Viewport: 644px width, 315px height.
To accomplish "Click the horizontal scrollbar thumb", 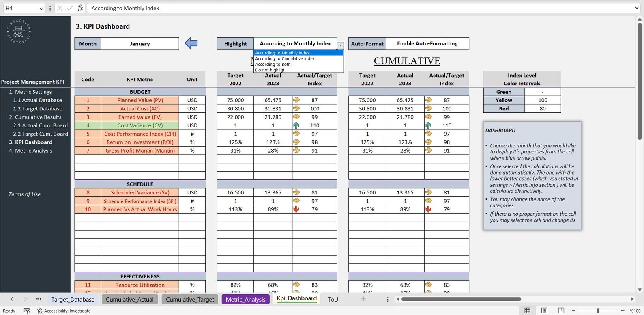I will (462, 299).
